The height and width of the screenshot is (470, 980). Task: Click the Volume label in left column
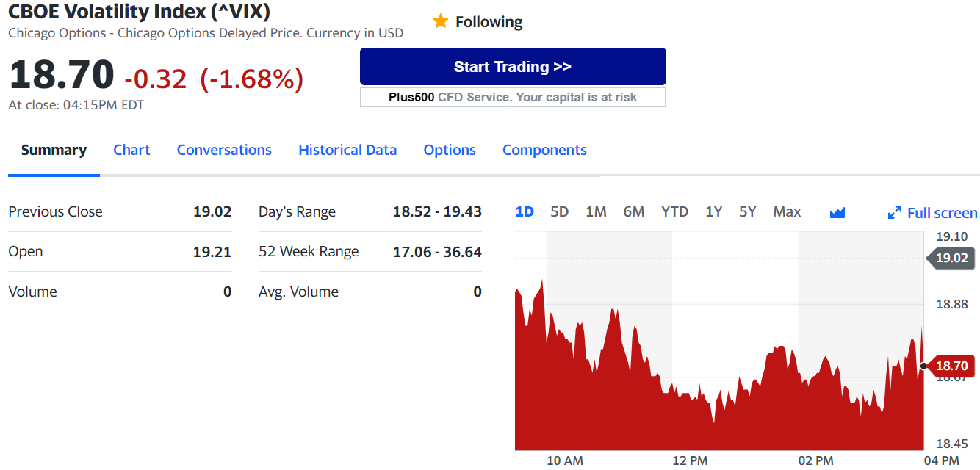point(32,292)
